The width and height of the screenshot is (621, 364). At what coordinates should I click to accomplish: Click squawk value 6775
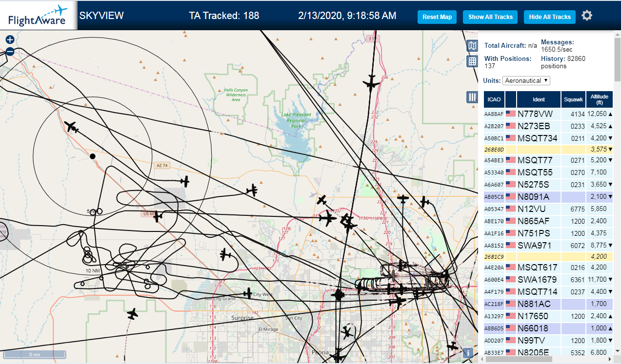(x=578, y=209)
